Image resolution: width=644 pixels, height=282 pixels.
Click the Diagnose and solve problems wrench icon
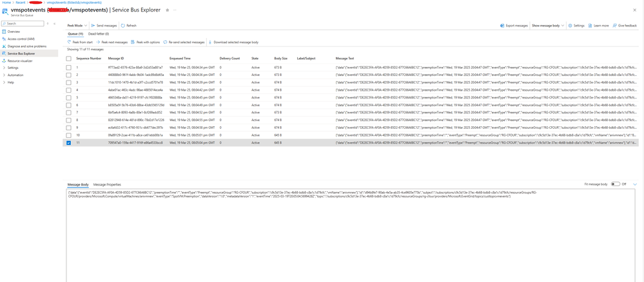pyautogui.click(x=4, y=46)
